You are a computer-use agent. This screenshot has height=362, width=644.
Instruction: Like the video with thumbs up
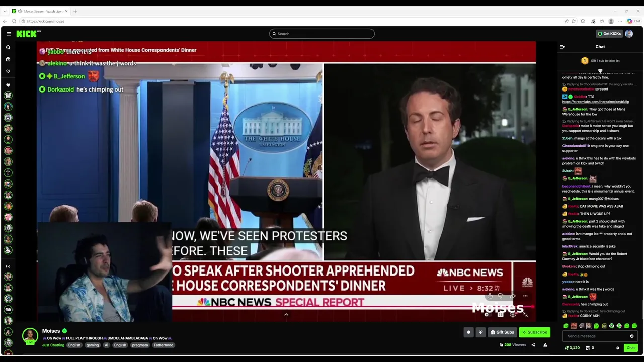click(490, 296)
